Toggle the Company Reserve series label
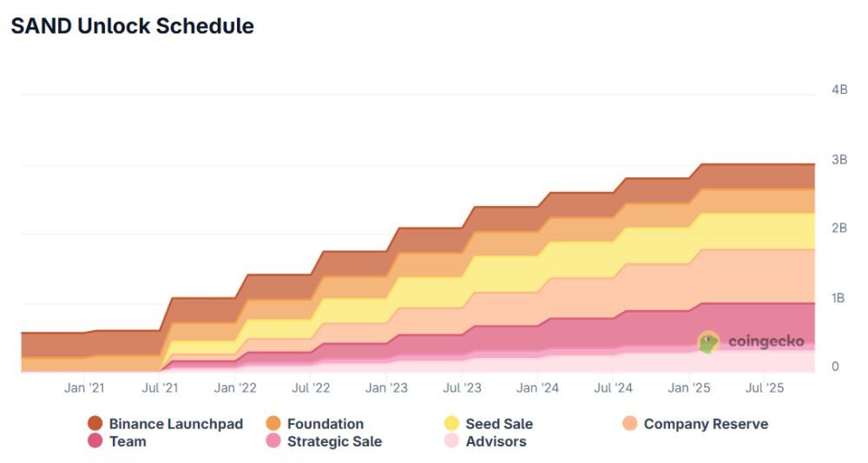 point(706,424)
